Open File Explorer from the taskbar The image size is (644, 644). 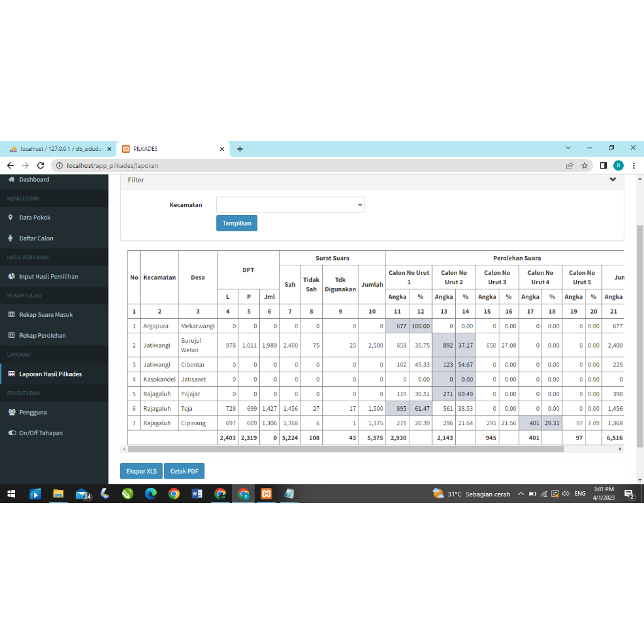point(58,494)
